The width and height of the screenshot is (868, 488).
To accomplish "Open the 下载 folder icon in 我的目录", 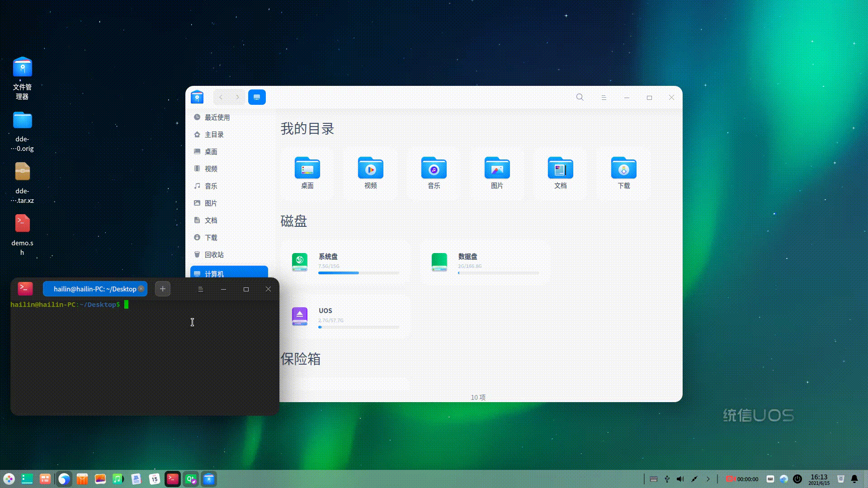I will (x=624, y=168).
